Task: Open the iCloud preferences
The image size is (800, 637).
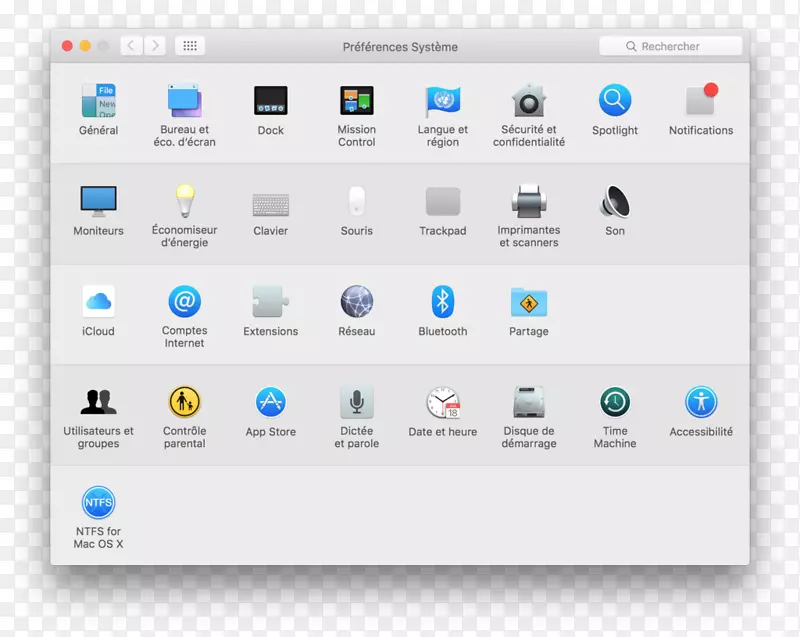Action: pyautogui.click(x=98, y=303)
